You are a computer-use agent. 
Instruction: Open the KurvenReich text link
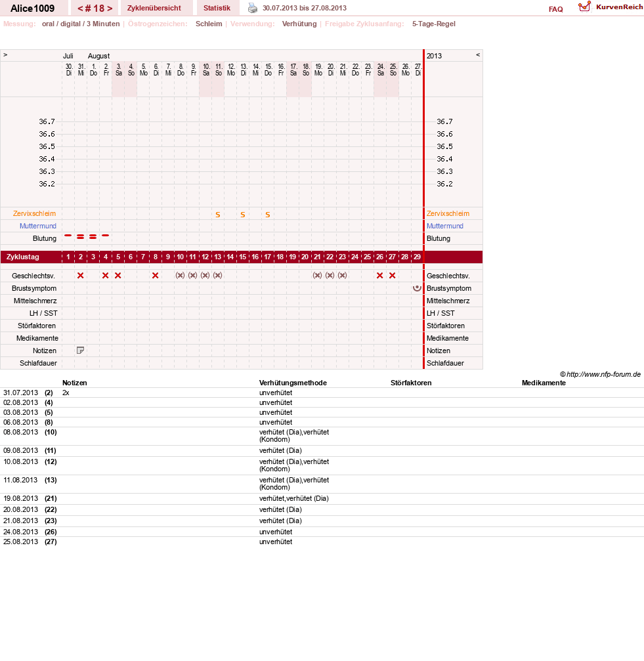pyautogui.click(x=619, y=7)
